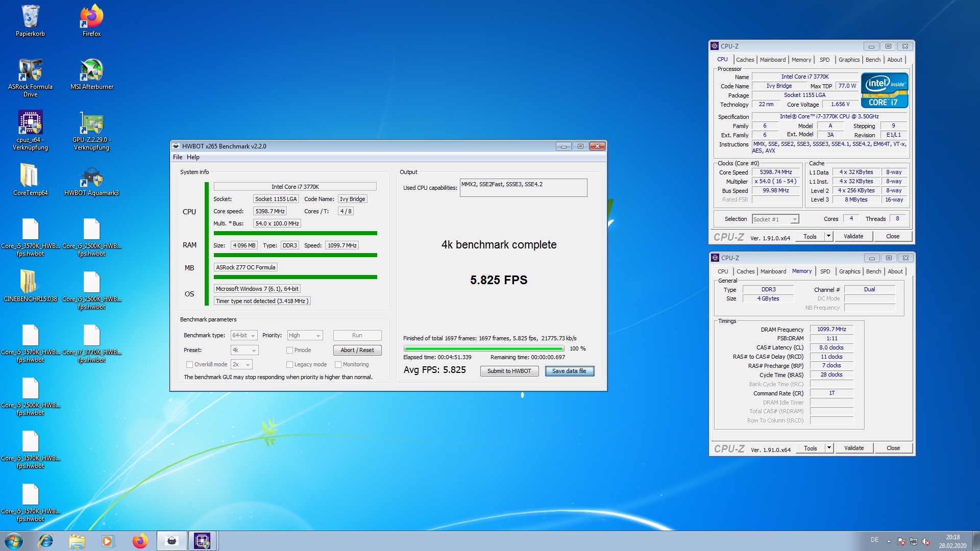Viewport: 980px width, 551px height.
Task: Open About tab in lower CPU-Z
Action: 895,272
